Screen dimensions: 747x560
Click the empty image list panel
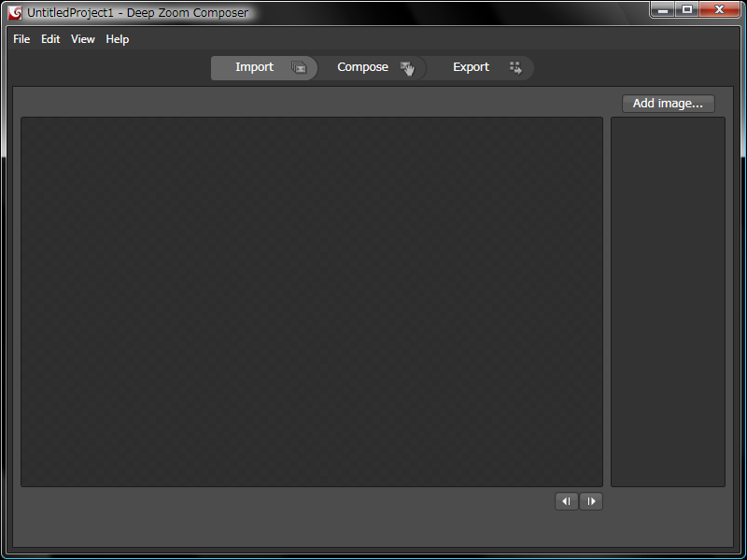pyautogui.click(x=668, y=301)
